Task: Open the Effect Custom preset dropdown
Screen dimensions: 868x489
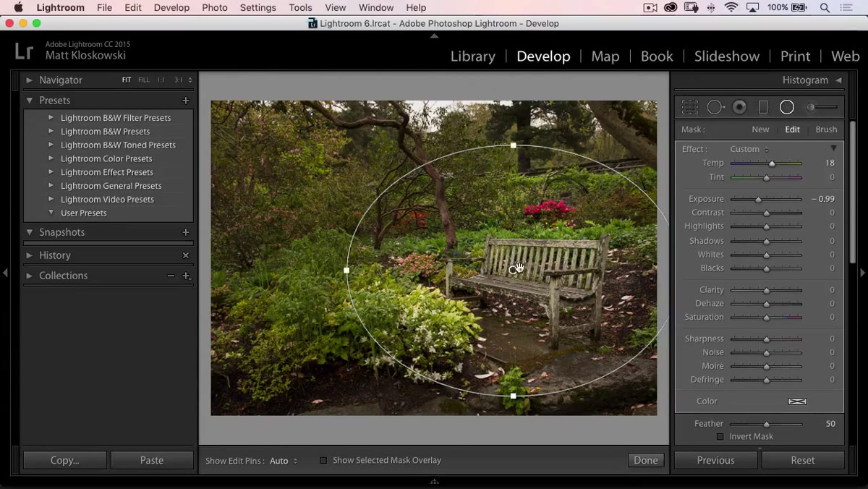Action: [749, 149]
